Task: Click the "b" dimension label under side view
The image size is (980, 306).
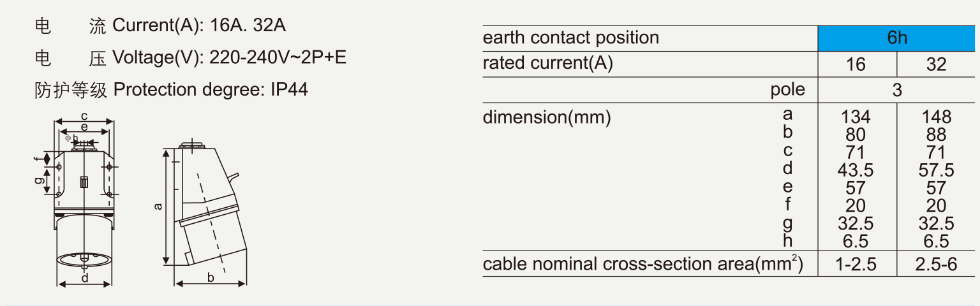Action: (211, 277)
